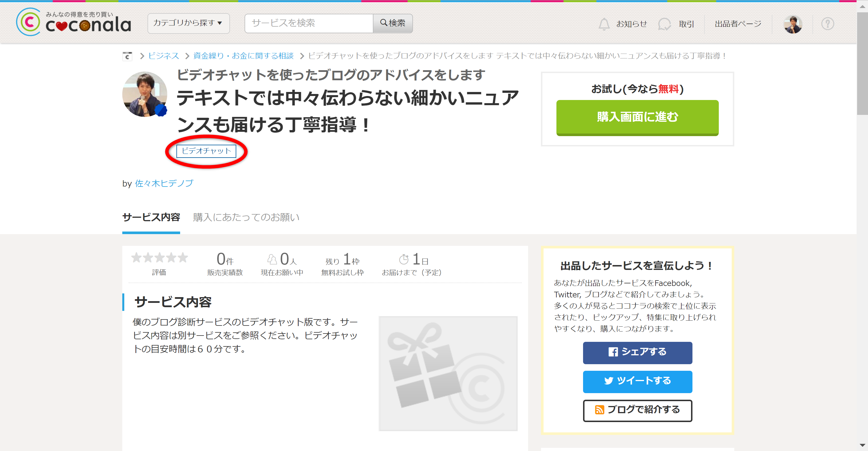Screen dimensions: 868x451
Task: Focus the サービスを検索 search field
Action: pos(309,23)
